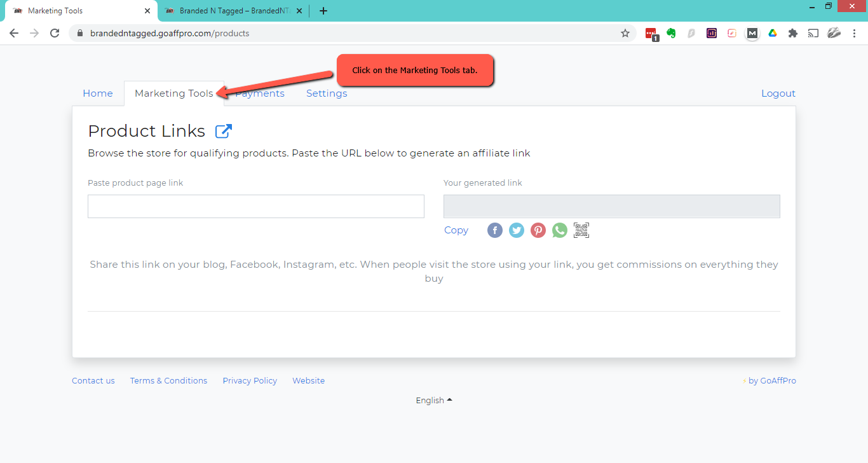Image resolution: width=868 pixels, height=463 pixels.
Task: Click the 'Paste product page link' label
Action: click(135, 183)
